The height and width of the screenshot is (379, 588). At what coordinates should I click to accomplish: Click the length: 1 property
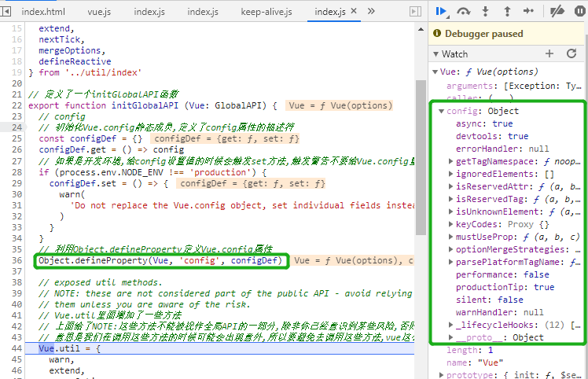coord(469,350)
